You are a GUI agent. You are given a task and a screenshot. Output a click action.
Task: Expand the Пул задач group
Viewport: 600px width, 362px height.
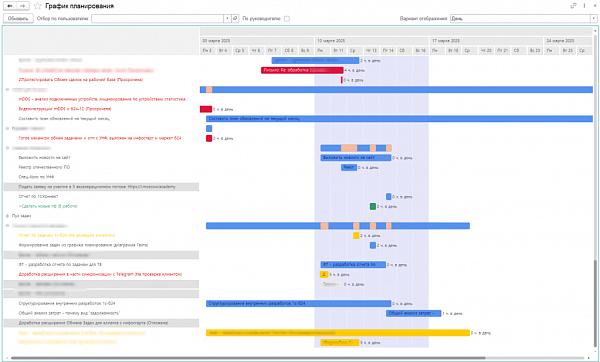pos(8,216)
